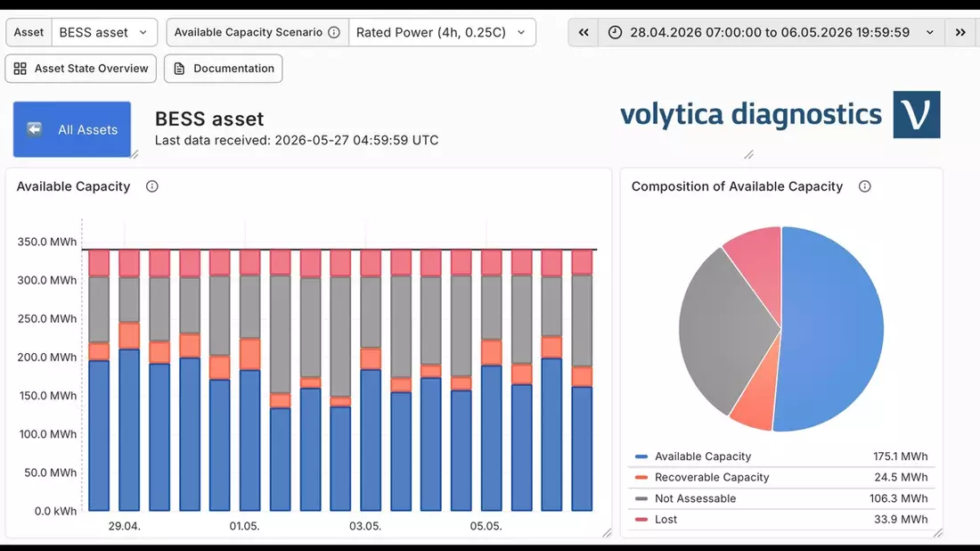The image size is (980, 551).
Task: Click the Available Capacity Scenario label
Action: click(x=249, y=32)
